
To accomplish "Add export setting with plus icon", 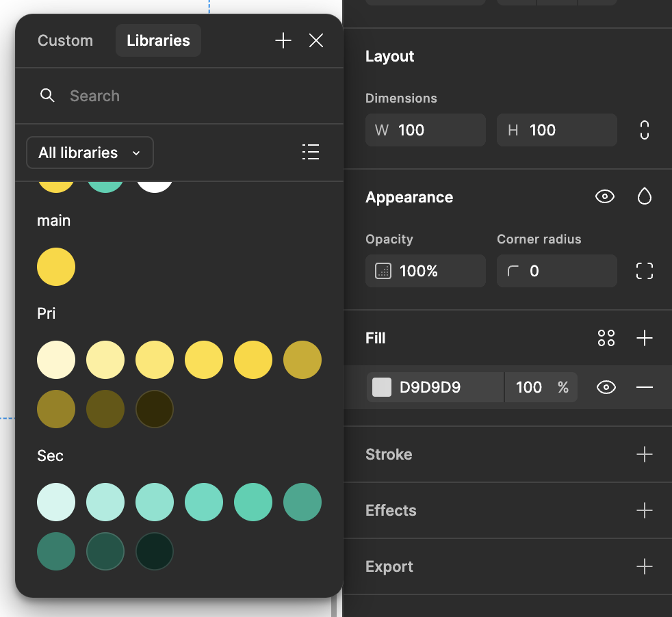I will (x=644, y=566).
